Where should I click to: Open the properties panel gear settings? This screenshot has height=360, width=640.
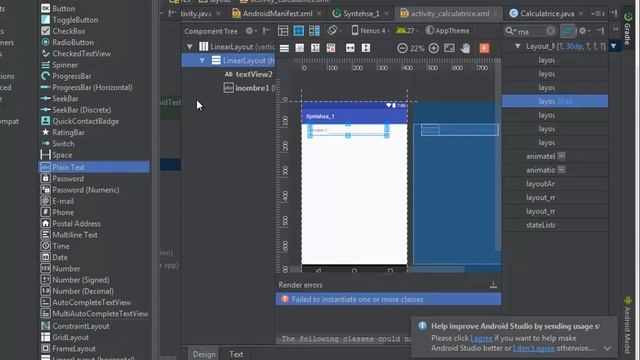point(583,31)
